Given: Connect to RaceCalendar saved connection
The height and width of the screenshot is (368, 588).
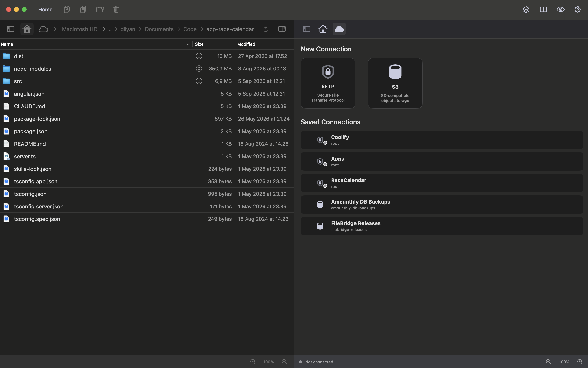Looking at the screenshot, I should click(x=442, y=183).
